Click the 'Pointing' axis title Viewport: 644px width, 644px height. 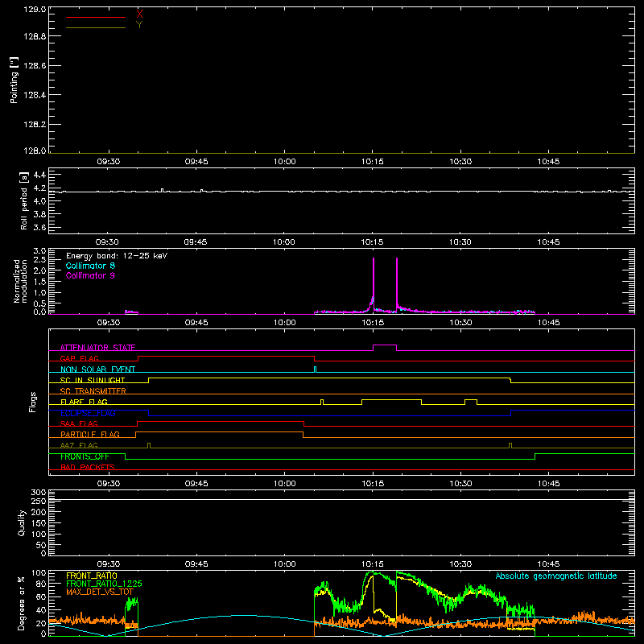click(14, 80)
